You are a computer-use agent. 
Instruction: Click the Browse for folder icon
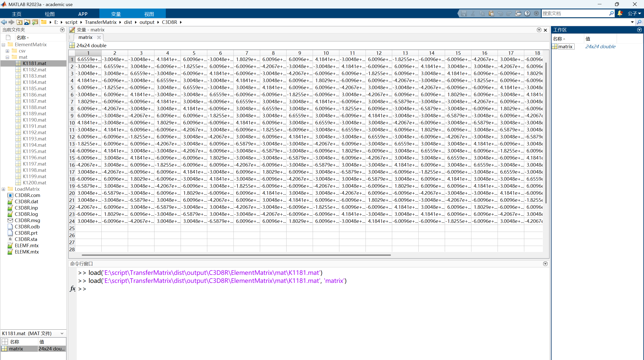coord(35,22)
